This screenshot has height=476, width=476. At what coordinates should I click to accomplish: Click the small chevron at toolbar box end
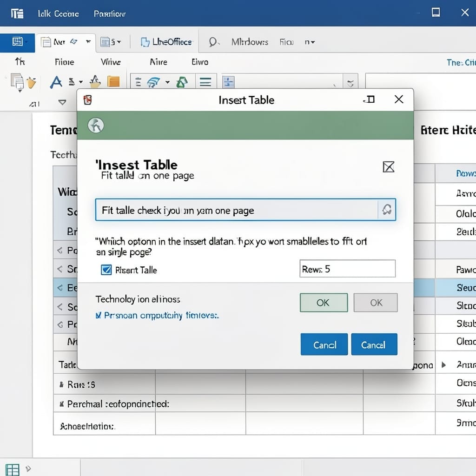point(350,83)
